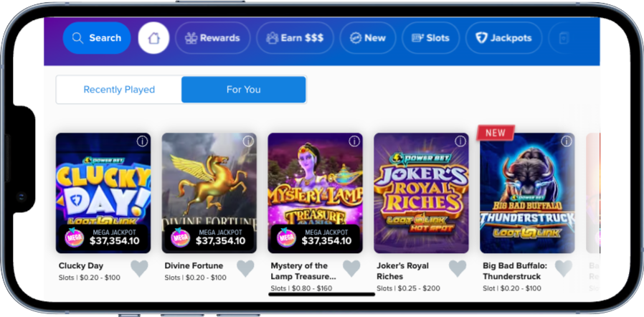
Task: Open the Jackpots category
Action: pos(503,38)
